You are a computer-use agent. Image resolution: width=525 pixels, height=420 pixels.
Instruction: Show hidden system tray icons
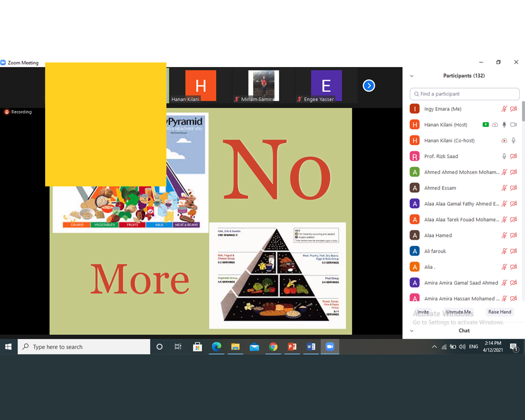[434, 347]
